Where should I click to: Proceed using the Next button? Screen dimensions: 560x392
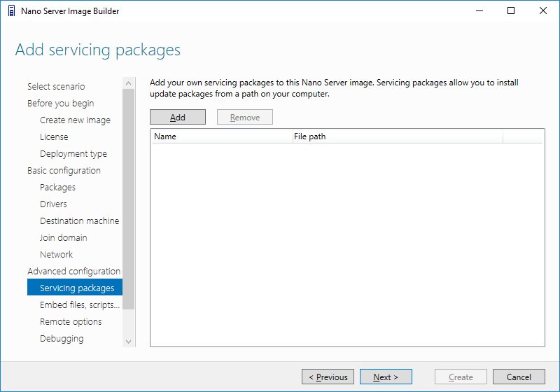click(386, 377)
